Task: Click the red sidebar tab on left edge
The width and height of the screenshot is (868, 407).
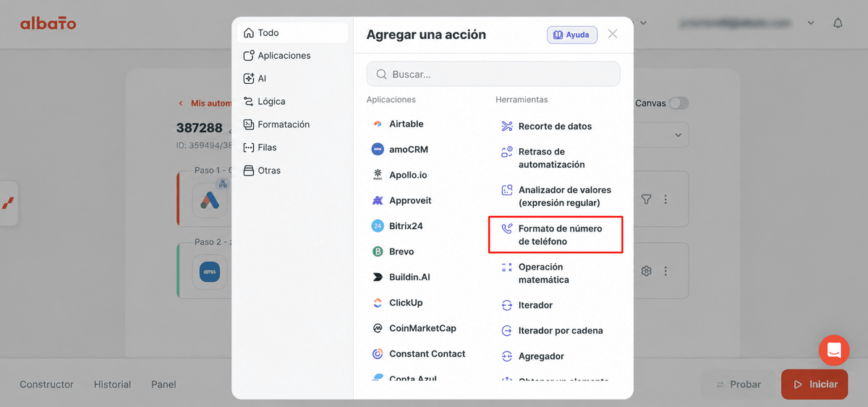Action: (9, 202)
